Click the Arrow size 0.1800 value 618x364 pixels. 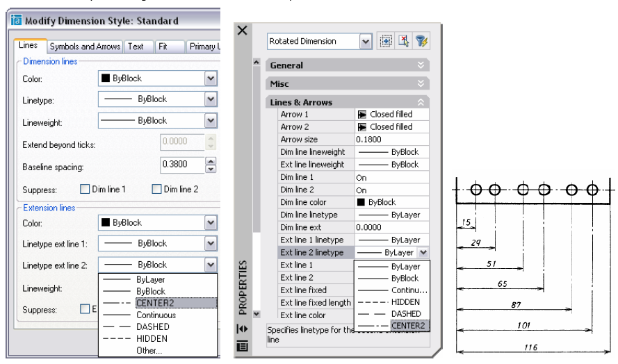pos(392,140)
